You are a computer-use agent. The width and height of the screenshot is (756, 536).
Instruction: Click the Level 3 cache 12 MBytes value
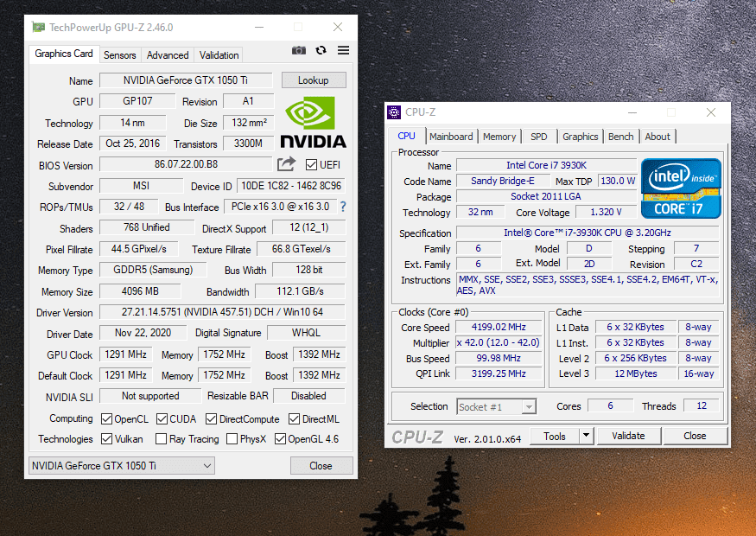click(635, 373)
